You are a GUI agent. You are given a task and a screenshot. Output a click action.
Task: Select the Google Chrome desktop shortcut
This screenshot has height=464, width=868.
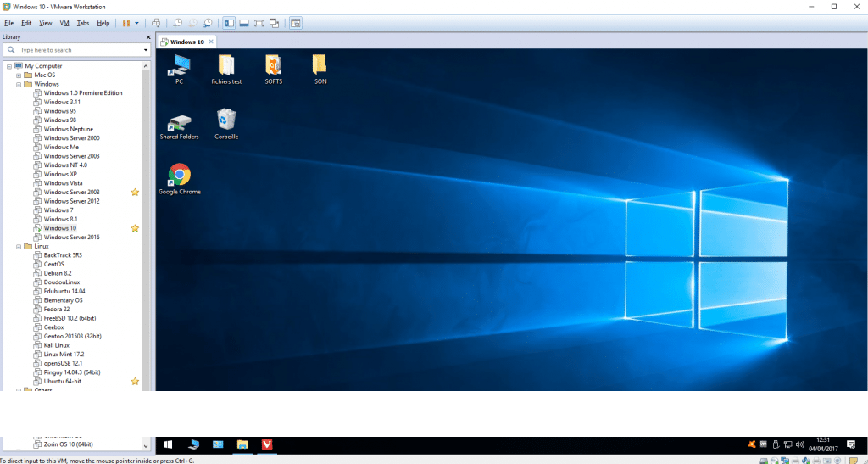click(180, 179)
